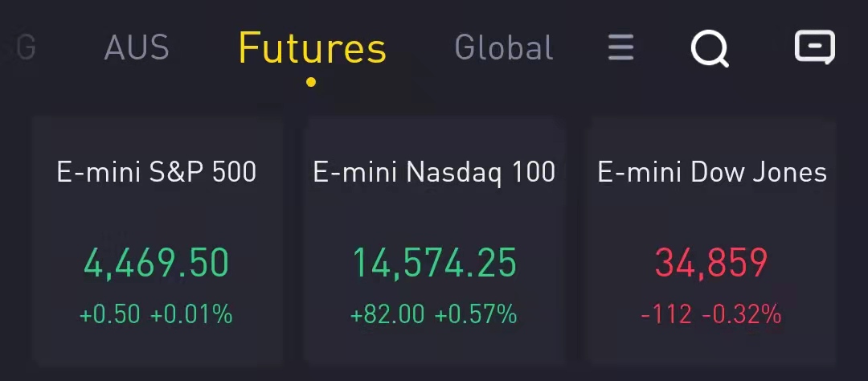868x381 pixels.
Task: Click the +82.00 +0.57% change text
Action: click(x=434, y=314)
